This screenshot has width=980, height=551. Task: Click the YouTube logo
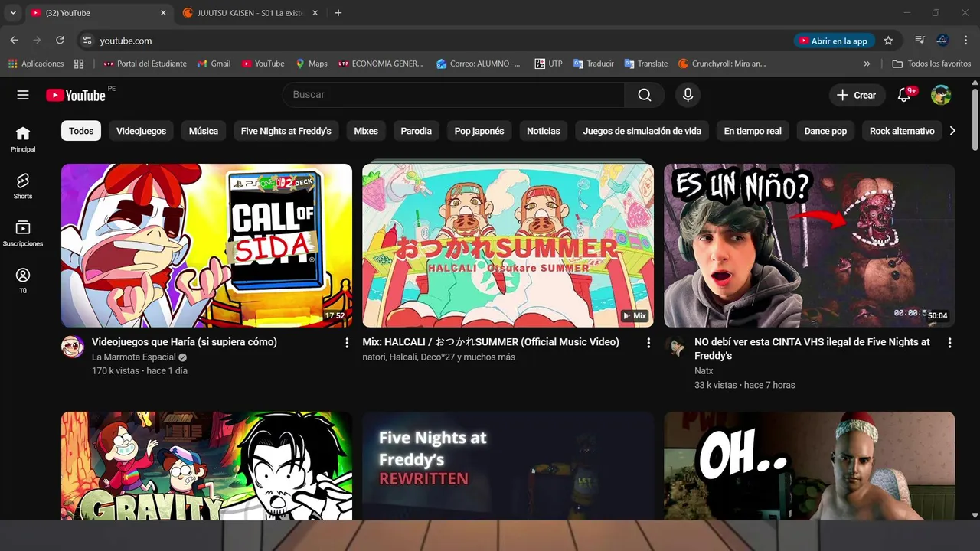(x=76, y=95)
